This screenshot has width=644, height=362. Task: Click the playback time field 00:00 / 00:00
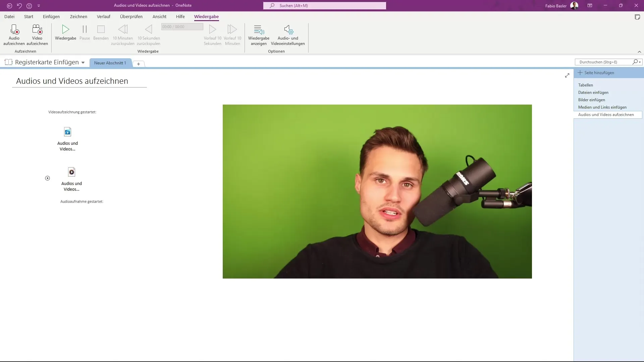point(182,27)
